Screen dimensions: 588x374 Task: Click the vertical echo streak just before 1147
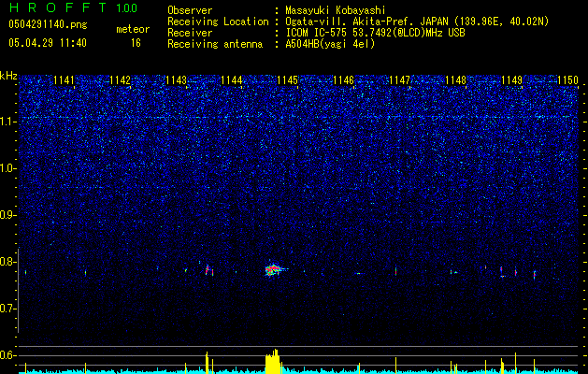(395, 271)
